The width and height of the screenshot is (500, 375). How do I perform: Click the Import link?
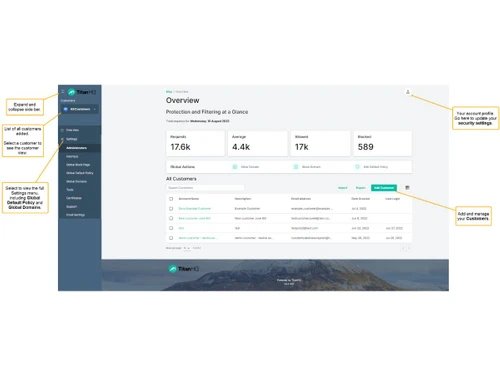pos(343,188)
